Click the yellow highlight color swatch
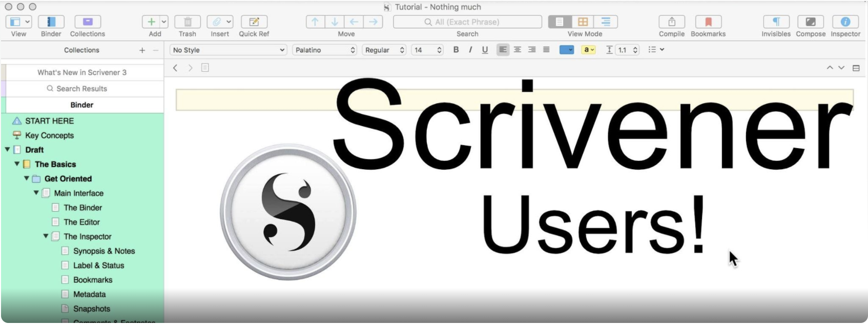868x325 pixels. pyautogui.click(x=589, y=50)
